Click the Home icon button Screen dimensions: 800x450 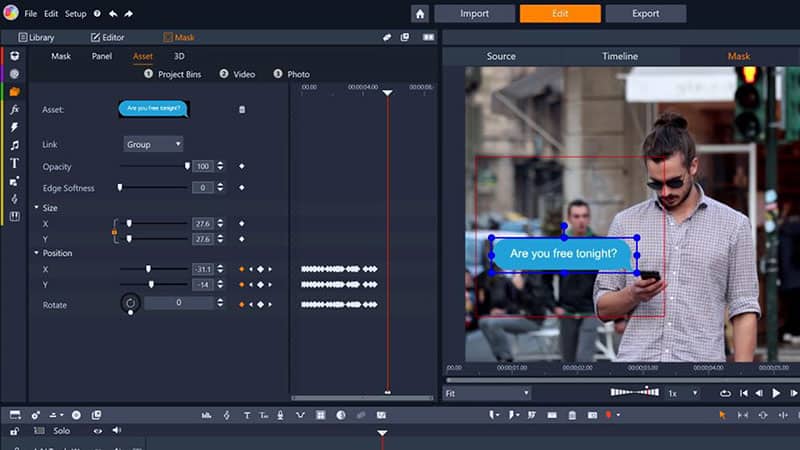click(420, 14)
